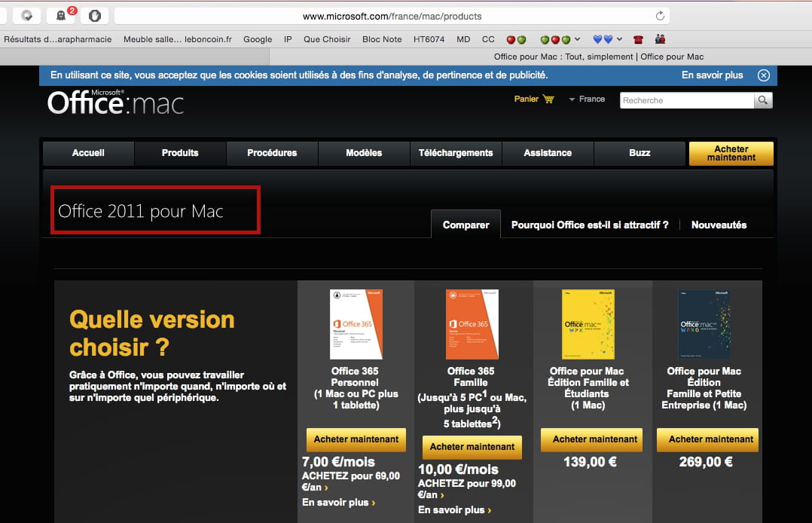This screenshot has height=523, width=812.
Task: Click the 7,00 €/mois price
Action: tap(338, 462)
